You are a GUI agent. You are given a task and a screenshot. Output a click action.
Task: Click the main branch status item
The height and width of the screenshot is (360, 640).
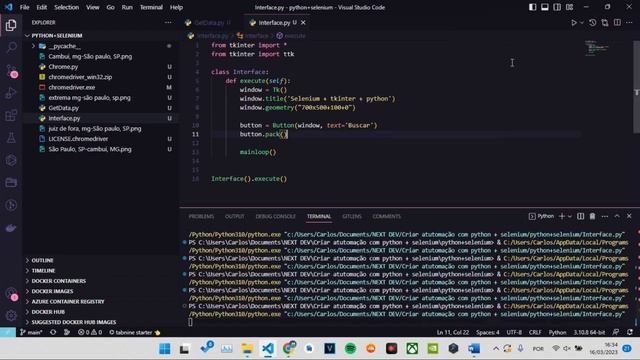31,332
